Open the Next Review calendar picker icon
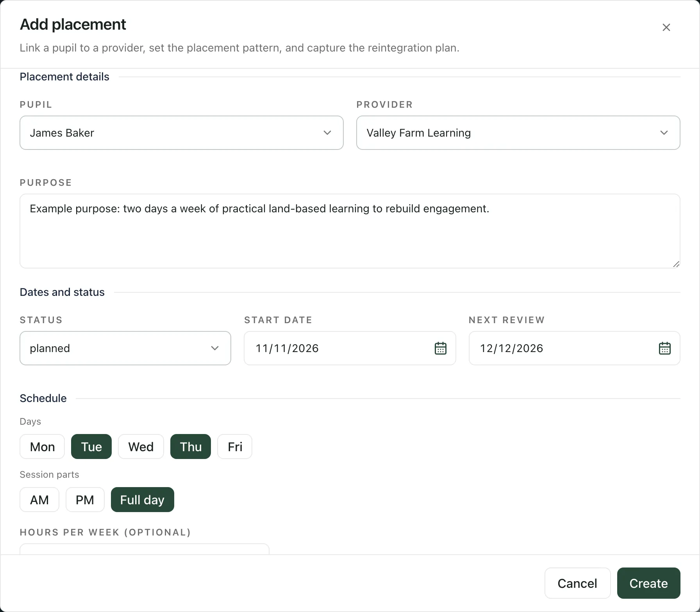Screen dimensions: 700x612 [x=665, y=348]
